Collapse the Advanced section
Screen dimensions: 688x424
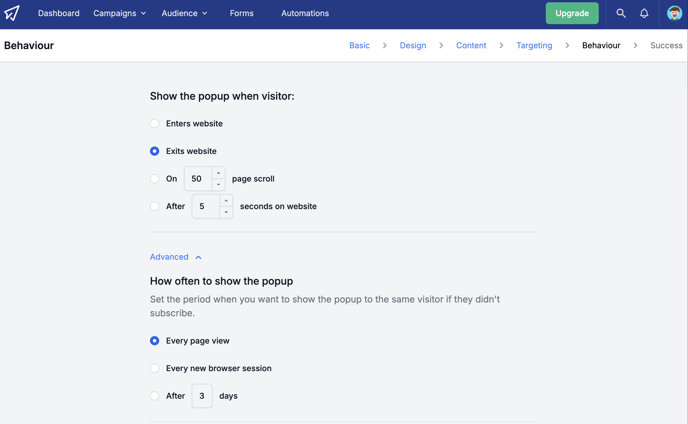point(176,257)
